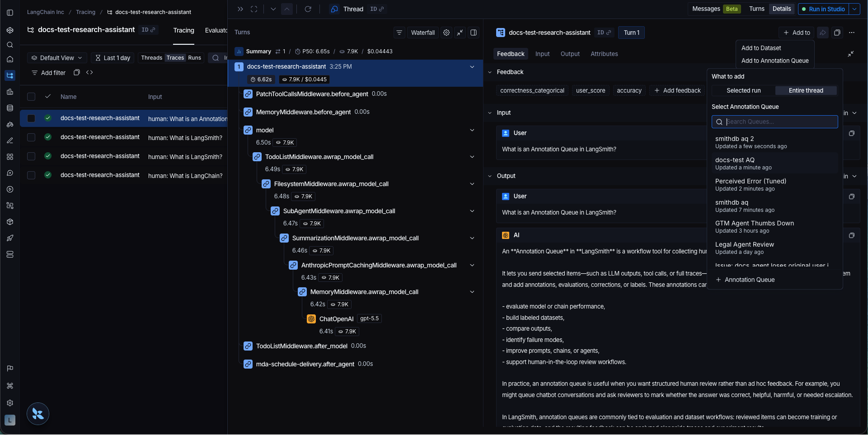Open the Tracing icon in left sidebar
The height and width of the screenshot is (435, 868).
pyautogui.click(x=10, y=75)
